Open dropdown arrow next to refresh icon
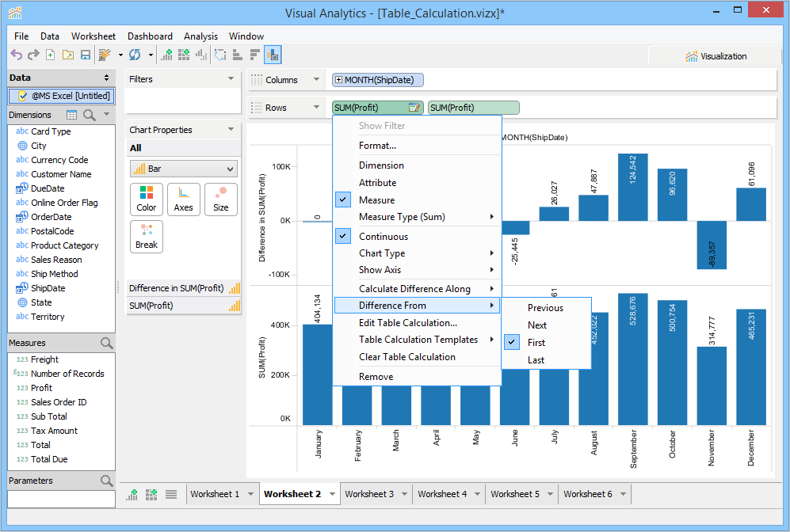The width and height of the screenshot is (790, 532). [151, 55]
